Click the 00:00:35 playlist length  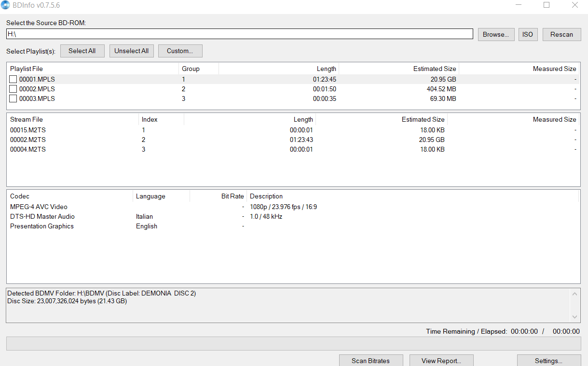(x=325, y=99)
